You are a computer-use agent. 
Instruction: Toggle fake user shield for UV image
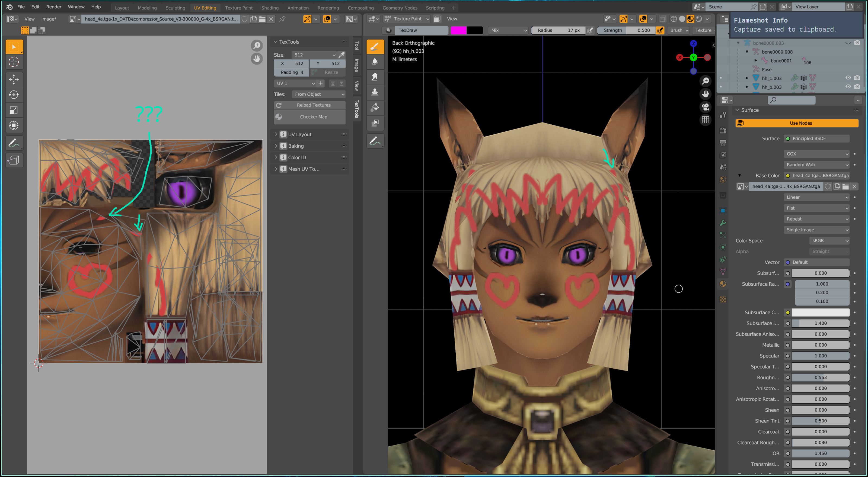[x=245, y=19]
